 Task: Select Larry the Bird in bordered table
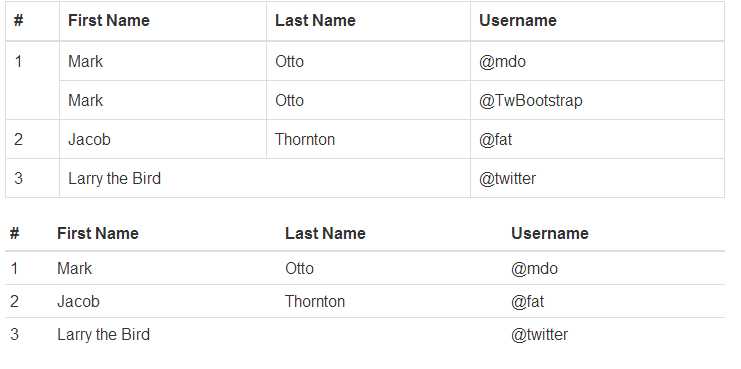coord(114,179)
